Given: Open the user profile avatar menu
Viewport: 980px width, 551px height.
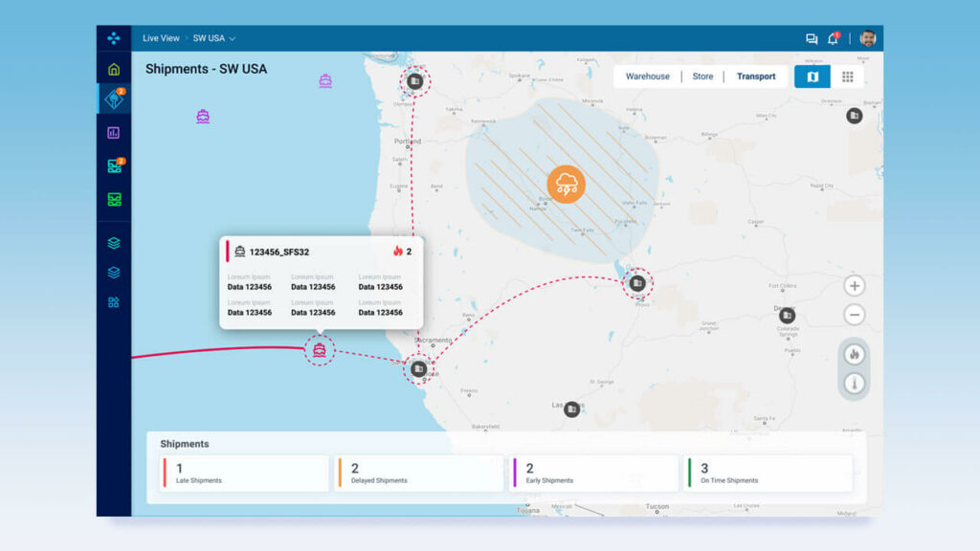Looking at the screenshot, I should [867, 38].
